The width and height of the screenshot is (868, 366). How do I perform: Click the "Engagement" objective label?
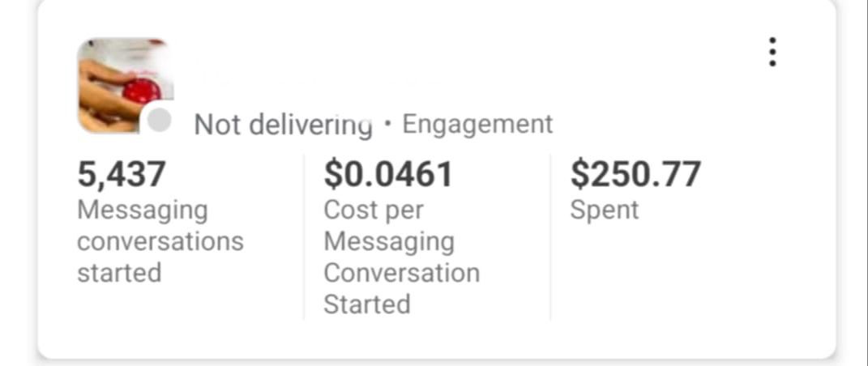pos(477,124)
